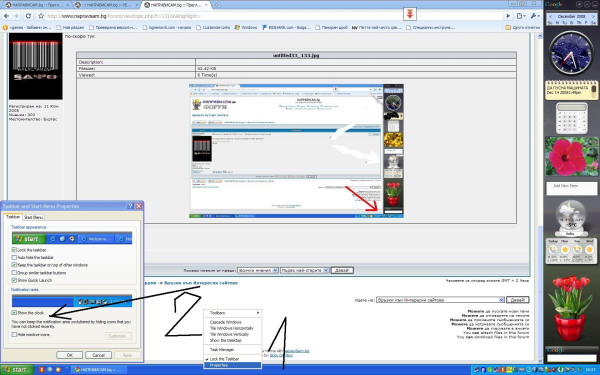600x375 pixels.
Task: Enable Hide inactive icons checkbox
Action: point(14,335)
